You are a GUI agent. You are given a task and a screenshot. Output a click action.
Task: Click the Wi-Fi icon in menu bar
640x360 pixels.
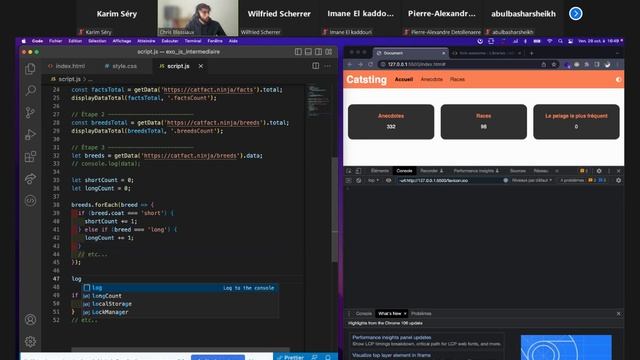pyautogui.click(x=550, y=41)
